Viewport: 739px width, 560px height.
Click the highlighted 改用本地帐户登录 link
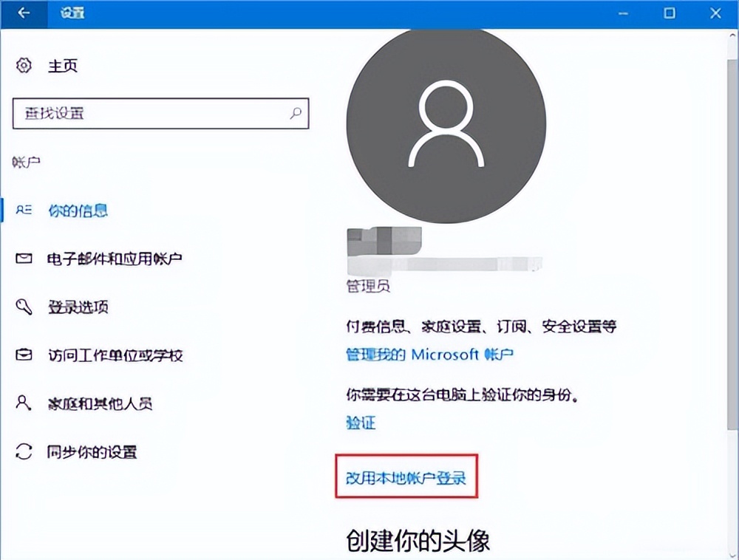407,478
